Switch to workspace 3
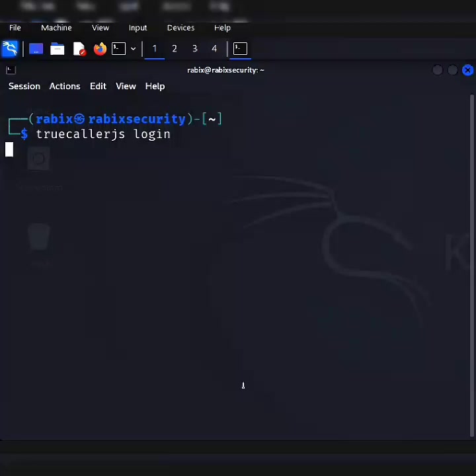 [x=194, y=48]
